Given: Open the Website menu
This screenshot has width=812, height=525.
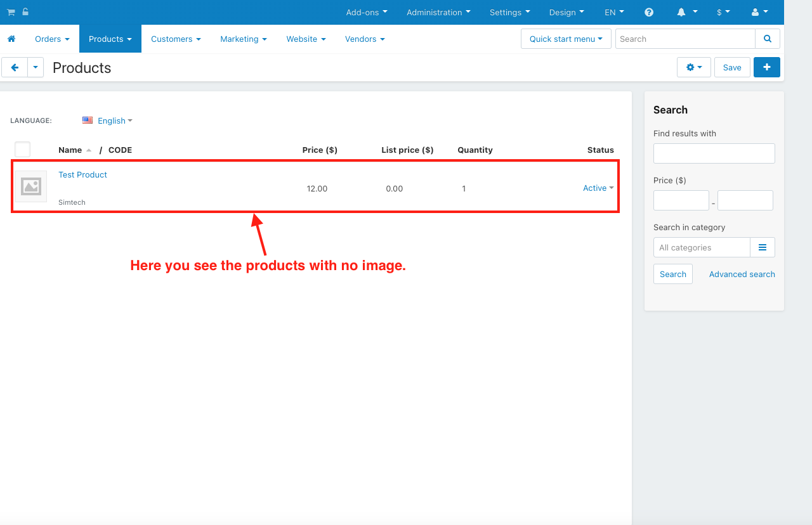Looking at the screenshot, I should (306, 39).
